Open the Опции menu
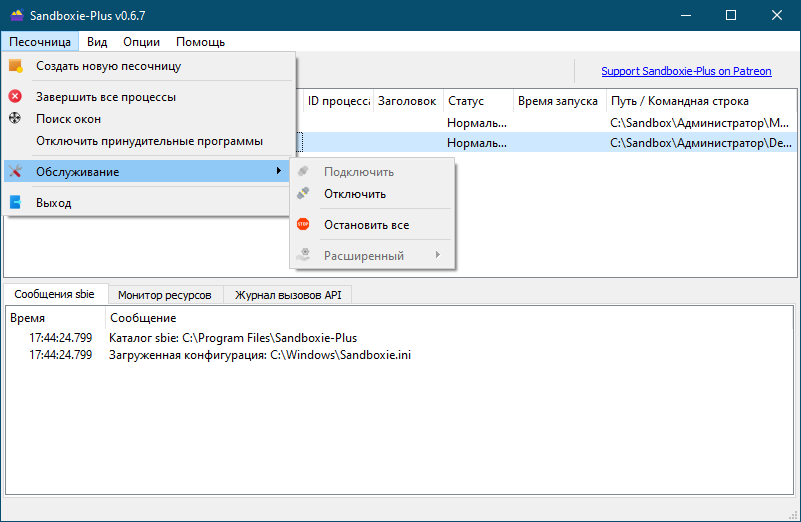Screen dimensions: 801x522 click(x=141, y=42)
